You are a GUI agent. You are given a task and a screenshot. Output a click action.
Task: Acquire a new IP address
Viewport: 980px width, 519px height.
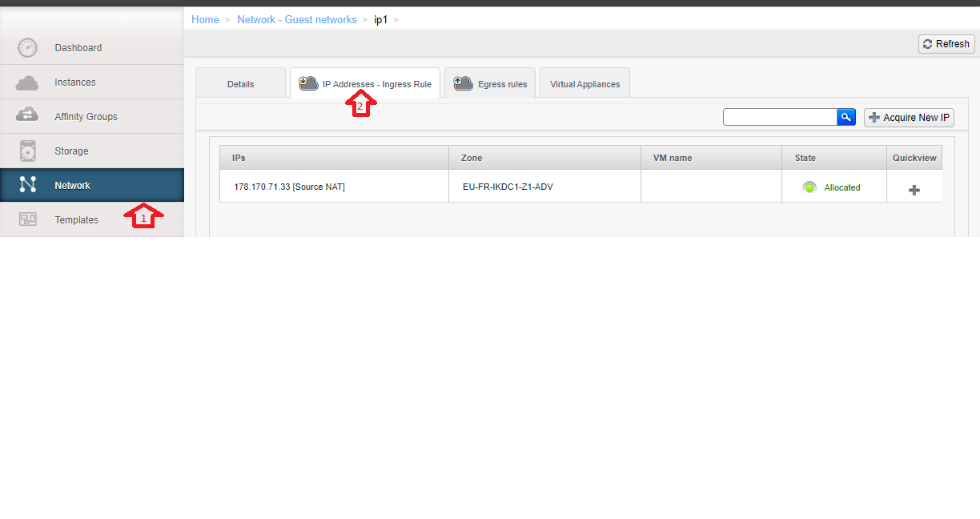pos(909,117)
